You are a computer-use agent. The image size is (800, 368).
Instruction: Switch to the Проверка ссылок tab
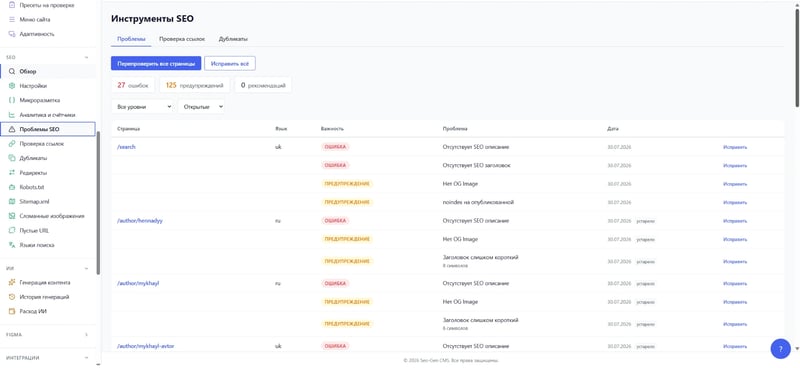pos(182,39)
